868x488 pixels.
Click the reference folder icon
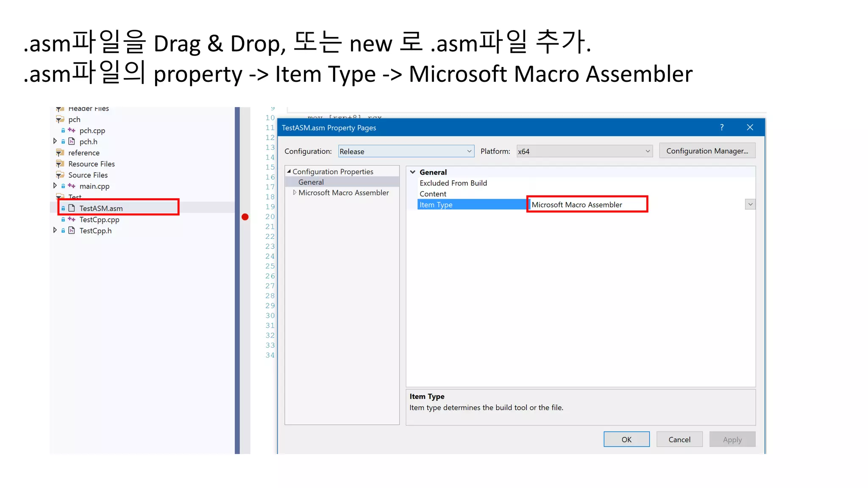tap(60, 152)
